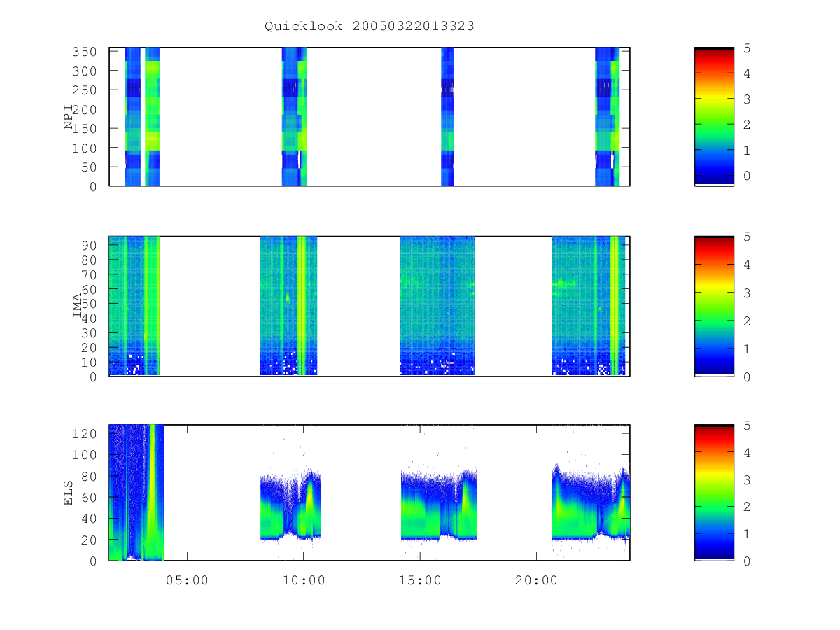The width and height of the screenshot is (840, 630).
Task: Click the 05:00 time tick label
Action: pos(187,581)
